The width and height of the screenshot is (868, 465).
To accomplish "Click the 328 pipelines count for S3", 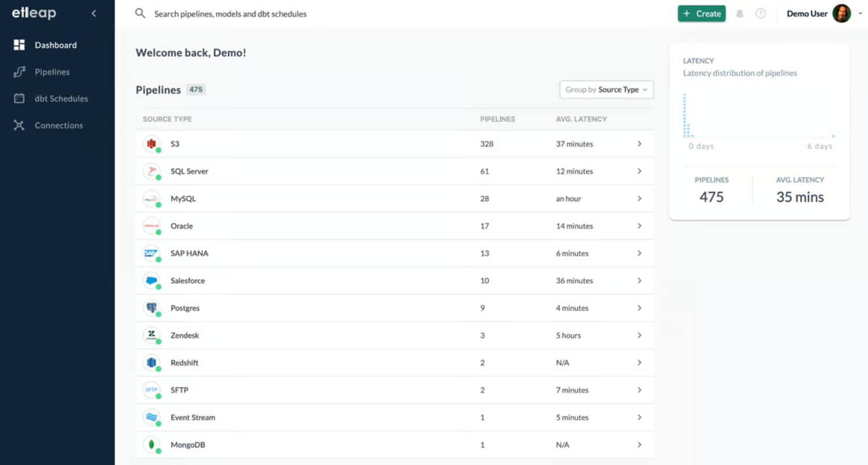I will [487, 144].
